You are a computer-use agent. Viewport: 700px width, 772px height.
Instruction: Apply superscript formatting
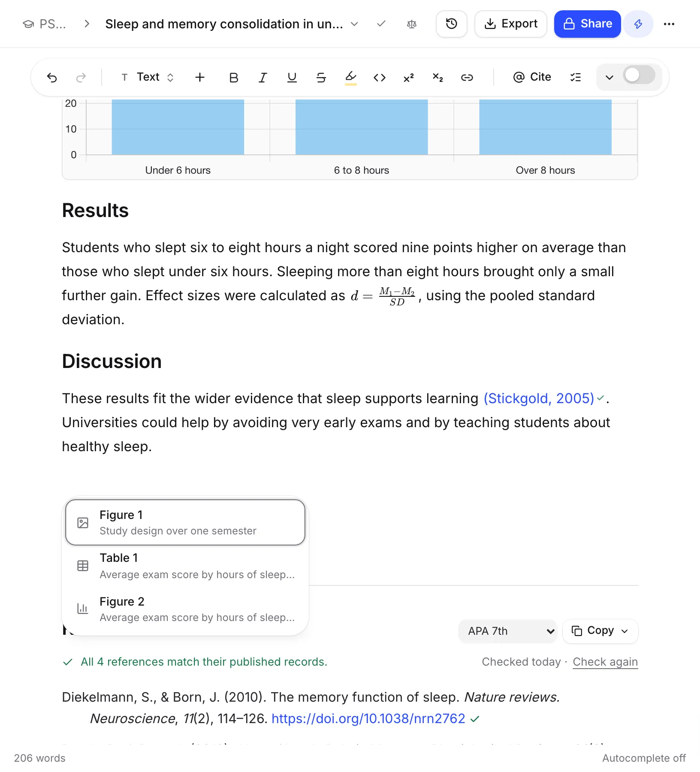click(409, 78)
